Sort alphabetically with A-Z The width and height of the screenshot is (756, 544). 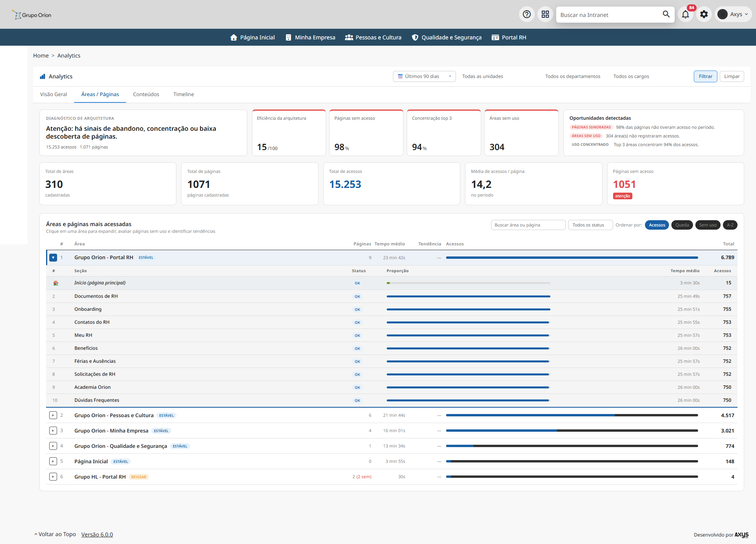730,225
